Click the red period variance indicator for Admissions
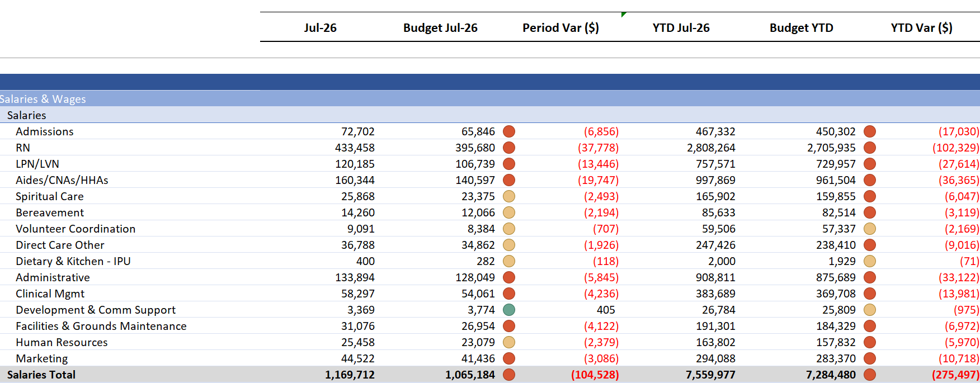Image resolution: width=980 pixels, height=383 pixels. [509, 131]
